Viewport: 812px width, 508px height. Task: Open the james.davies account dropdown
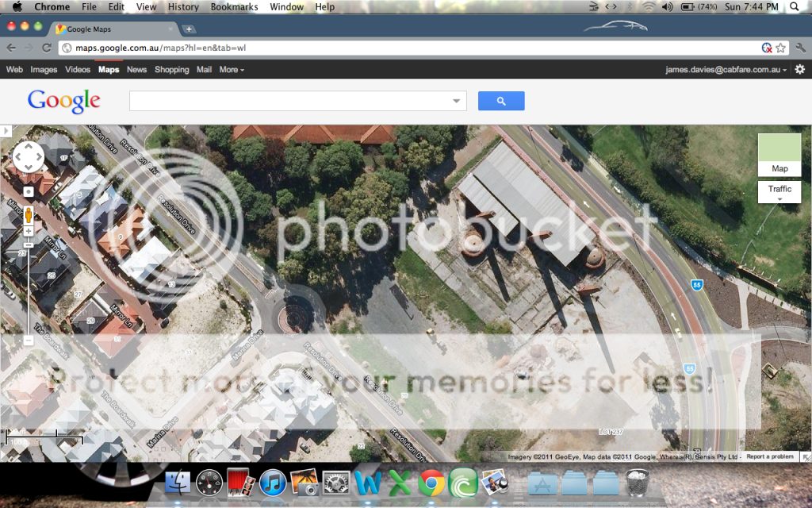[726, 70]
